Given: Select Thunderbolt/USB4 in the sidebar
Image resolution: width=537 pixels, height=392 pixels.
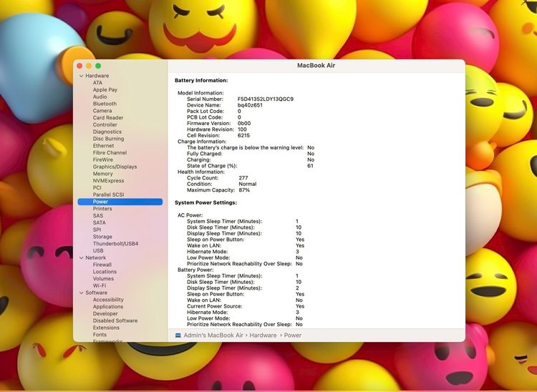Looking at the screenshot, I should [x=116, y=244].
